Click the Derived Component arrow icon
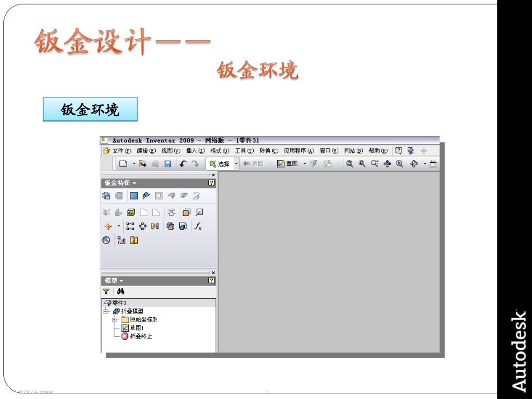The height and width of the screenshot is (399, 532). 121,240
